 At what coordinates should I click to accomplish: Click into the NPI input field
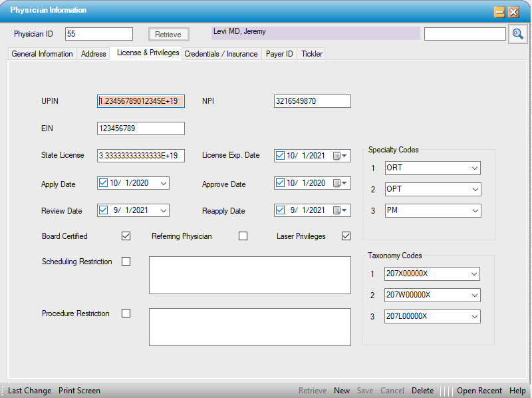[312, 101]
